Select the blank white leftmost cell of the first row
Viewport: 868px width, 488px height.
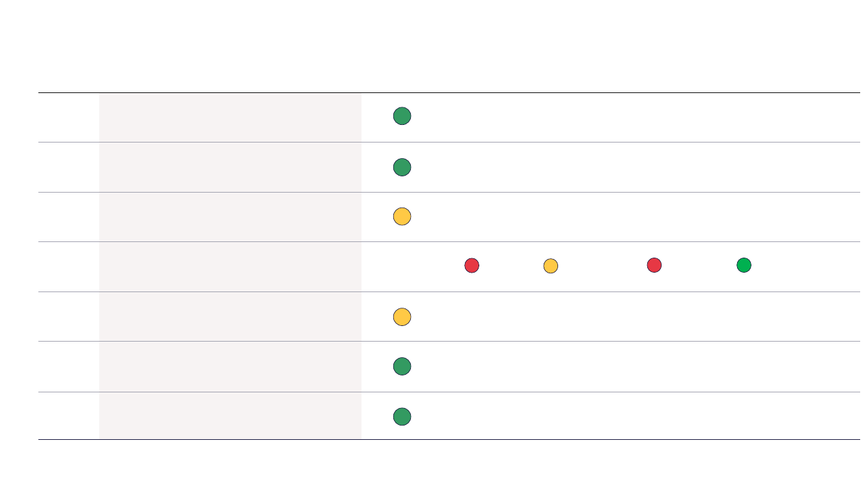click(x=68, y=117)
